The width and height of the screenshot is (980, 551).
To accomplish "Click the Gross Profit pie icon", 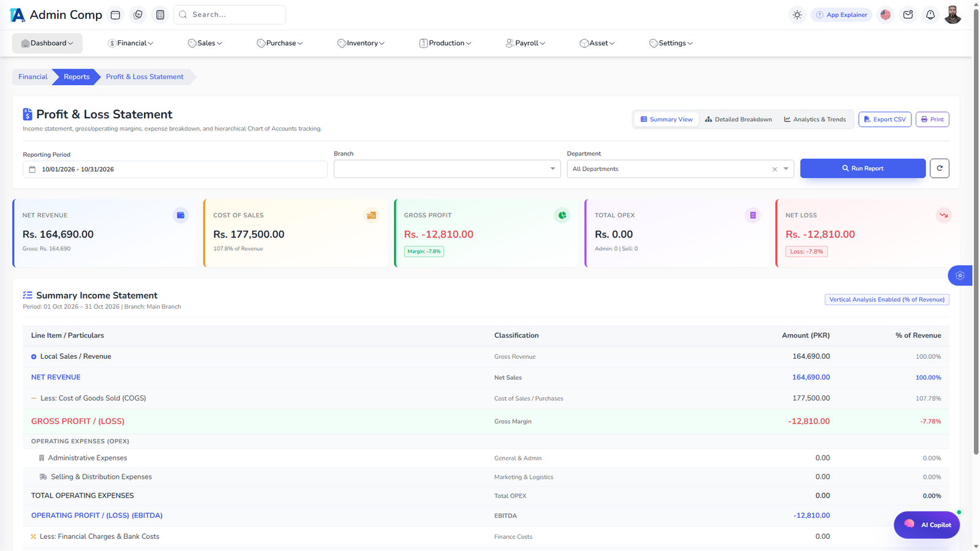I will pos(562,216).
